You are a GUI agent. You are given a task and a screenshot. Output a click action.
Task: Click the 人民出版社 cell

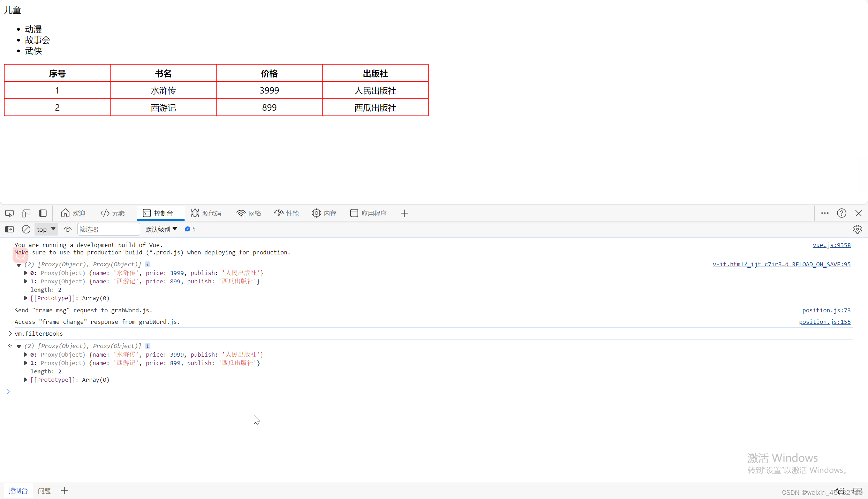click(x=375, y=90)
